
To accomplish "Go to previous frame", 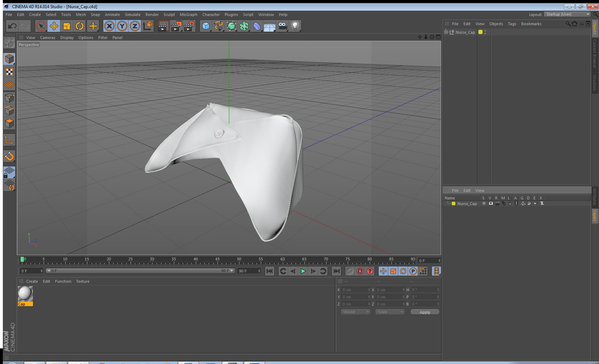I will 293,271.
